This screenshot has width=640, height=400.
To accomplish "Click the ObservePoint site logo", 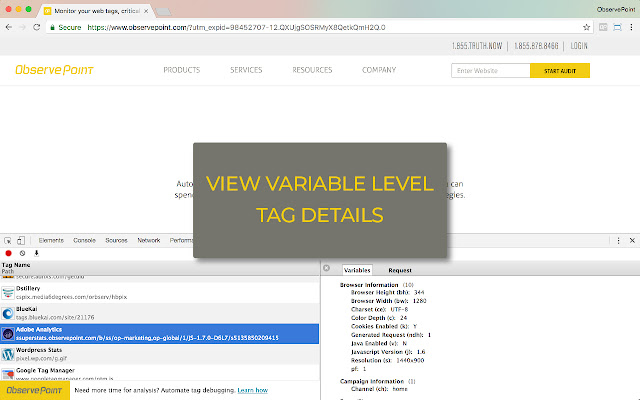I will click(x=54, y=70).
